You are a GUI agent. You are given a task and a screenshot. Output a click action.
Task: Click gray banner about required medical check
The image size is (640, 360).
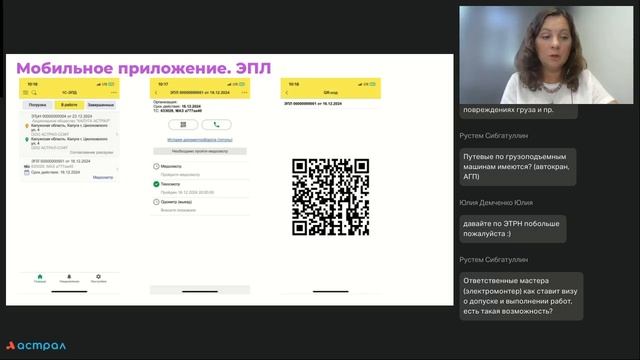point(200,151)
